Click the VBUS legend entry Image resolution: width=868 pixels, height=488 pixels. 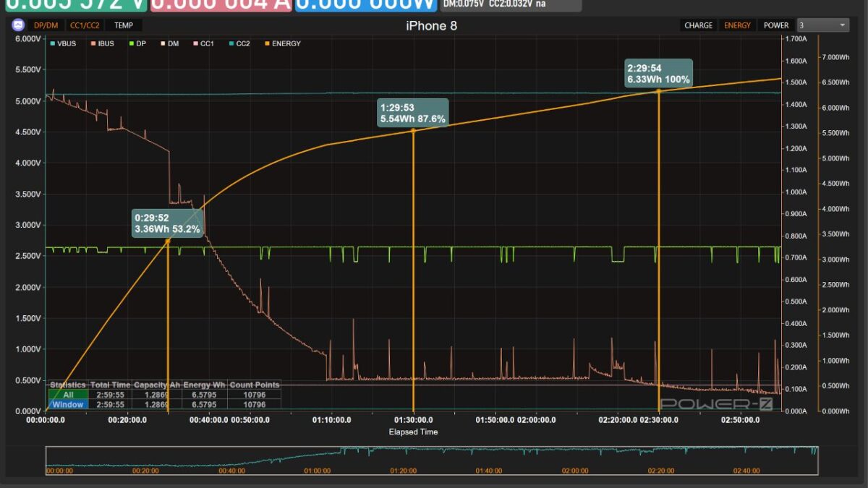coord(62,43)
